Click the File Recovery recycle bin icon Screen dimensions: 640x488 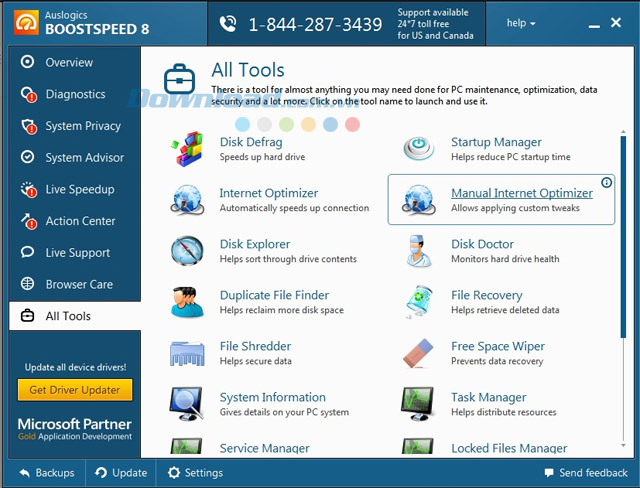coord(418,302)
